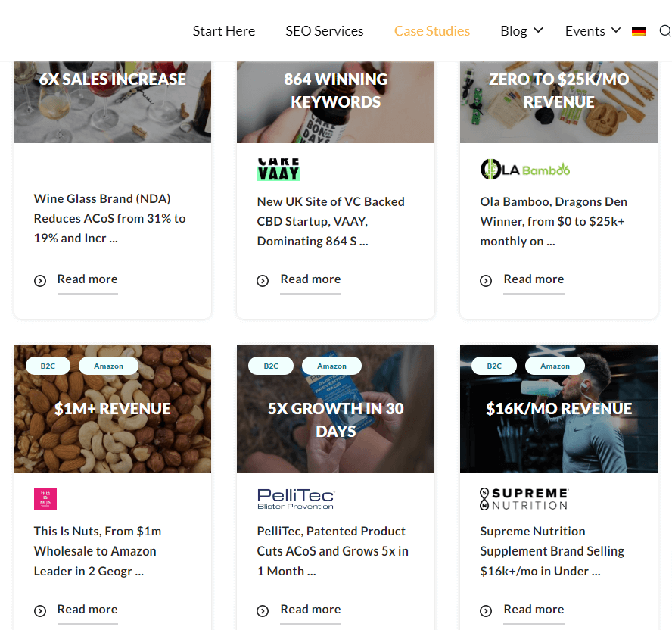Click the arrow icon beside Ola Bamboo Read more

486,281
